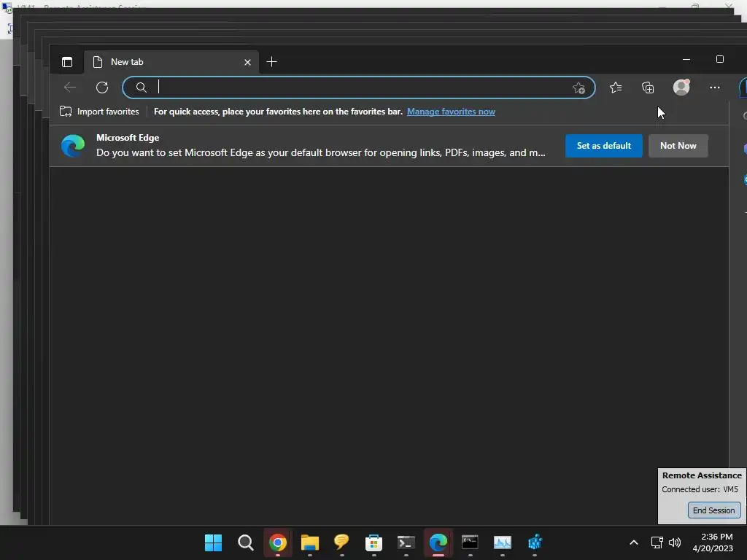
Task: Go back with the back arrow
Action: [70, 87]
